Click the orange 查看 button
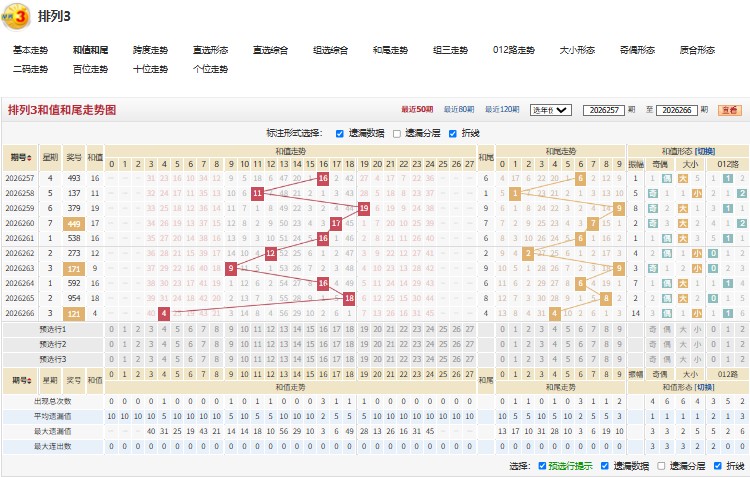This screenshot has height=477, width=750. pyautogui.click(x=730, y=110)
